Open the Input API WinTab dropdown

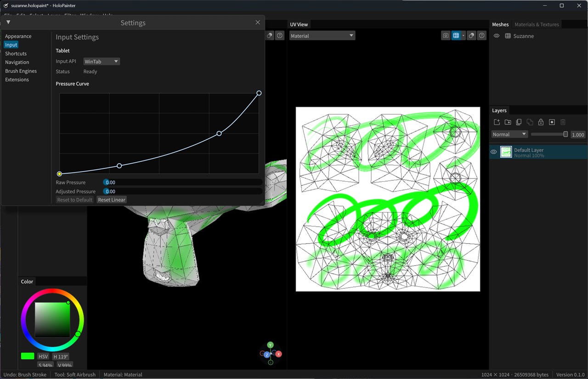(102, 61)
